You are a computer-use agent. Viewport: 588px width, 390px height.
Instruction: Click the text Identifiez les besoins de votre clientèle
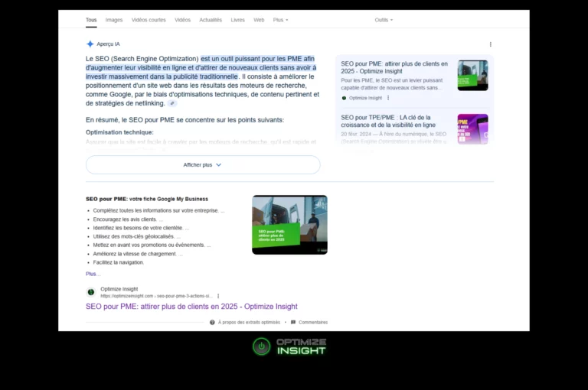(x=138, y=228)
